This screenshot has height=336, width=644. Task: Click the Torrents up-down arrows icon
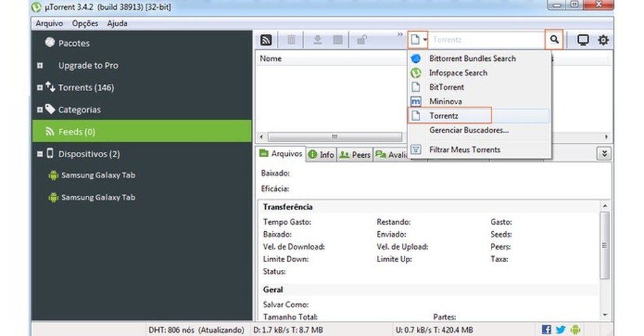[50, 86]
